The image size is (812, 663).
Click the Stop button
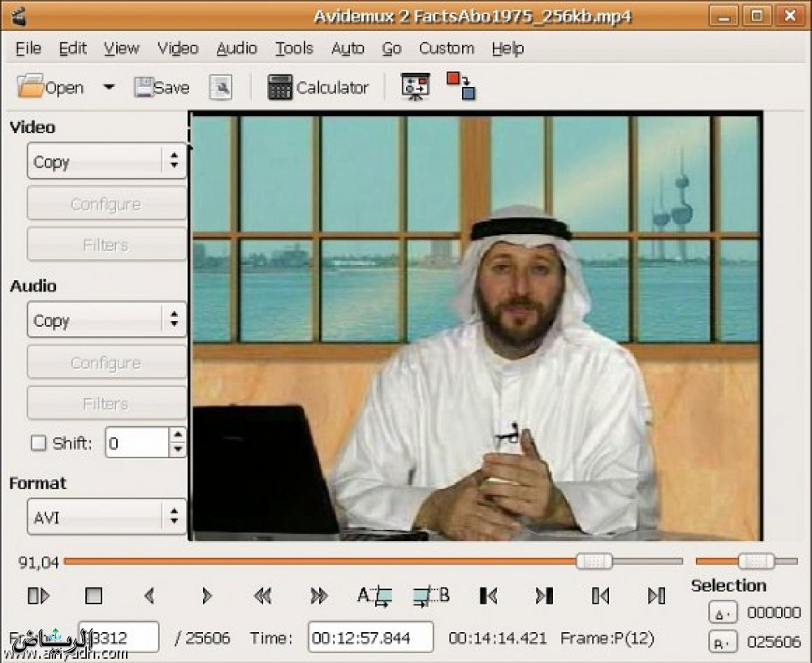coord(93,596)
